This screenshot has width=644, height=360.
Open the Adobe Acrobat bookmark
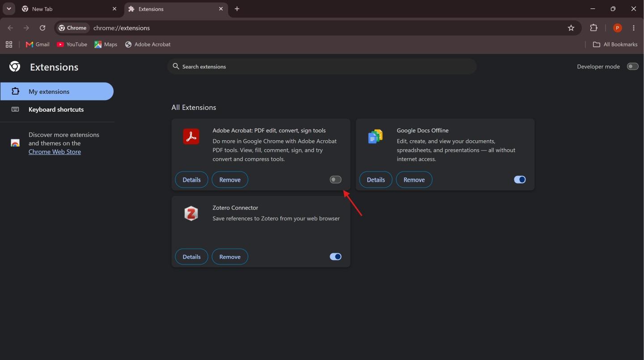pyautogui.click(x=148, y=44)
